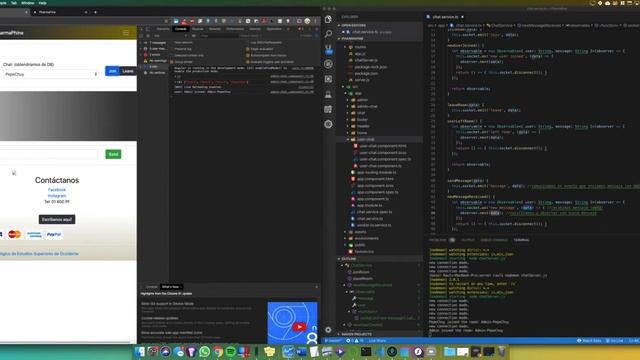The width and height of the screenshot is (640, 360).
Task: Open the Search view in VS Code
Action: [328, 34]
